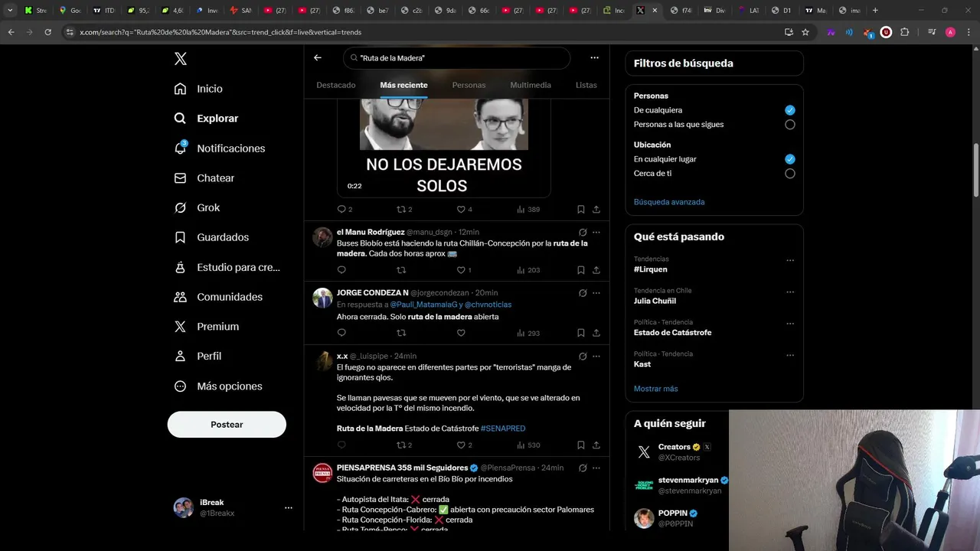Viewport: 980px width, 551px height.
Task: Open options for Estado de Catástrofe trend
Action: tap(790, 324)
